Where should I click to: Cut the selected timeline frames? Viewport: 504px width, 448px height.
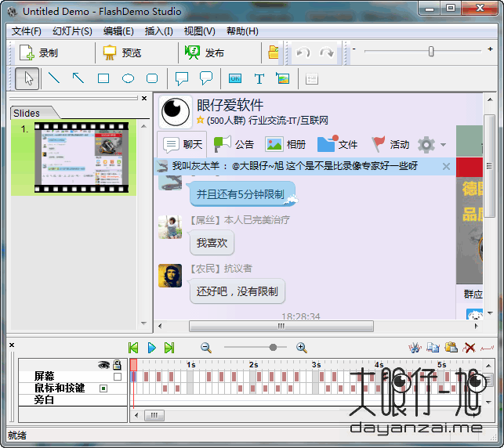click(415, 348)
